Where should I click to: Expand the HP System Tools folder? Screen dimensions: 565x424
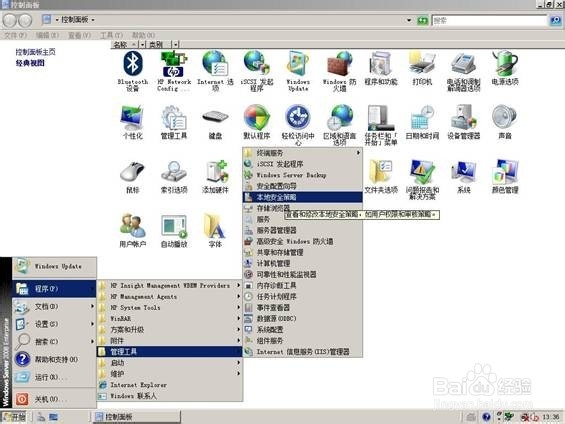click(169, 308)
